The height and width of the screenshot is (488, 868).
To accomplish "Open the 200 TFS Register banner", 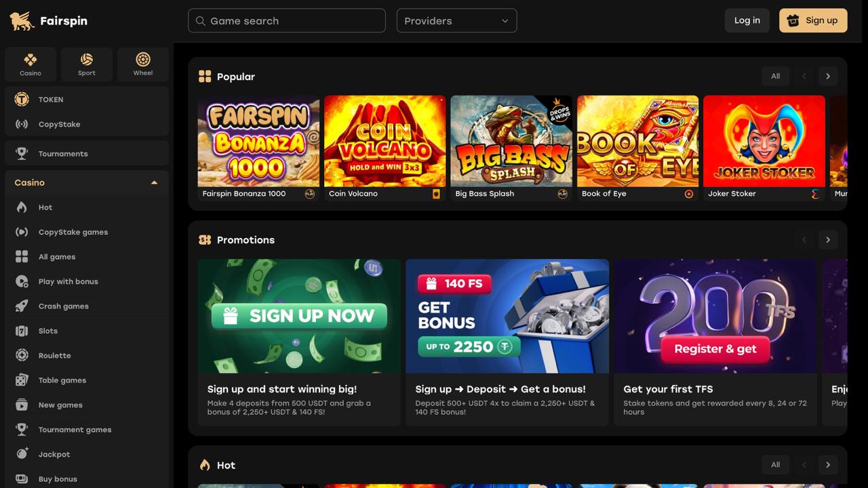I will [715, 316].
